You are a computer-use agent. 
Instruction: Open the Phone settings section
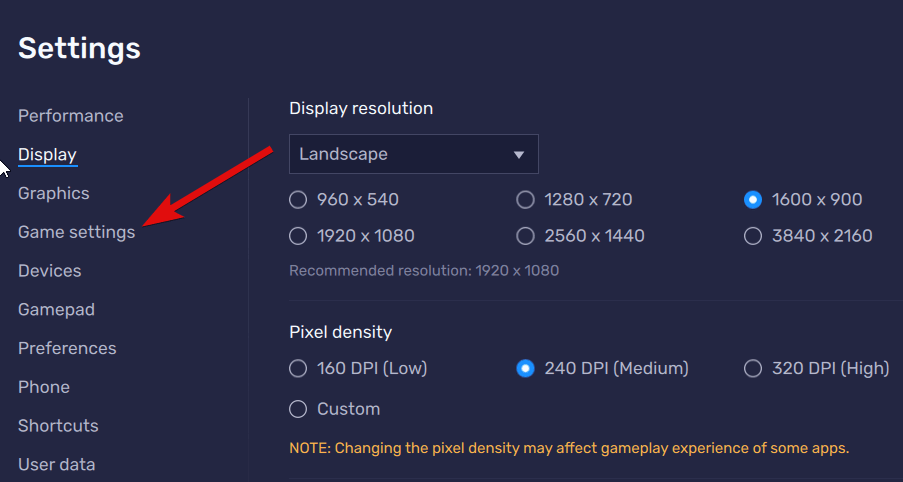tap(44, 387)
